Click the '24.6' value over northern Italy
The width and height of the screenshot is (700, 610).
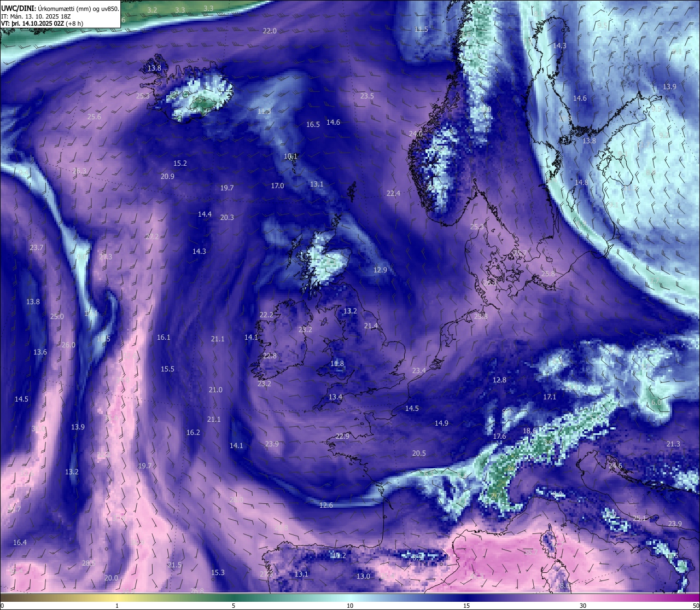tap(615, 466)
